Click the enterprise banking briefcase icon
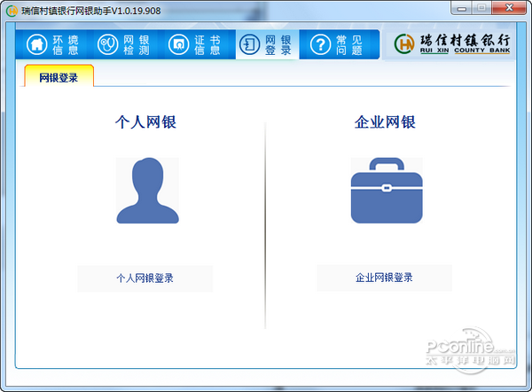The image size is (532, 392). coord(387,191)
